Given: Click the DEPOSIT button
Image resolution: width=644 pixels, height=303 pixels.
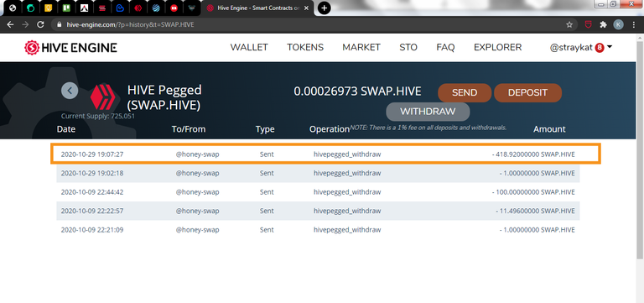Looking at the screenshot, I should coord(527,92).
